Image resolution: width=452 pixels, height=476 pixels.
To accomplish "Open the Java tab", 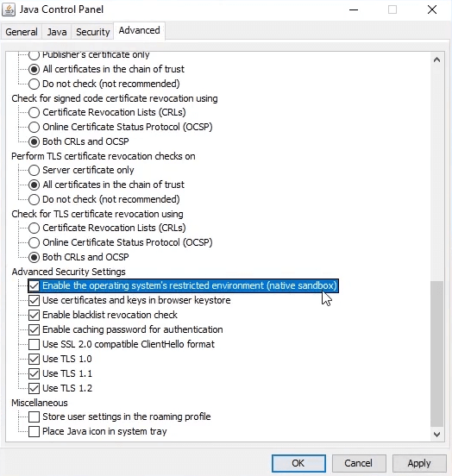I will (x=57, y=32).
